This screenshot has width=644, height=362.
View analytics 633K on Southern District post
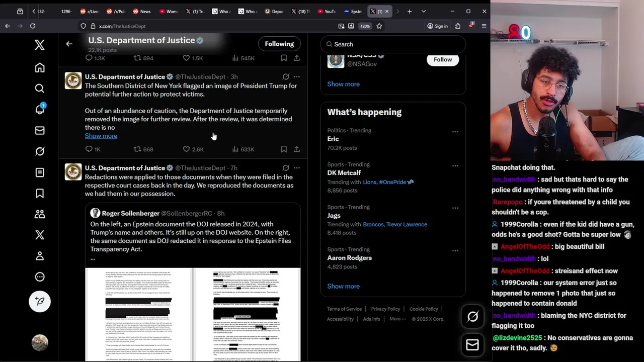pos(243,149)
